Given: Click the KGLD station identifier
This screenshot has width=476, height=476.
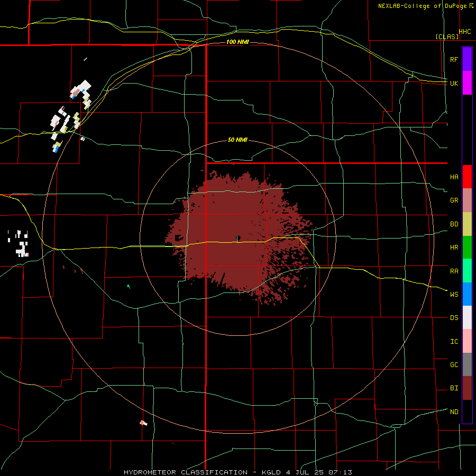Looking at the screenshot, I should pyautogui.click(x=271, y=472).
